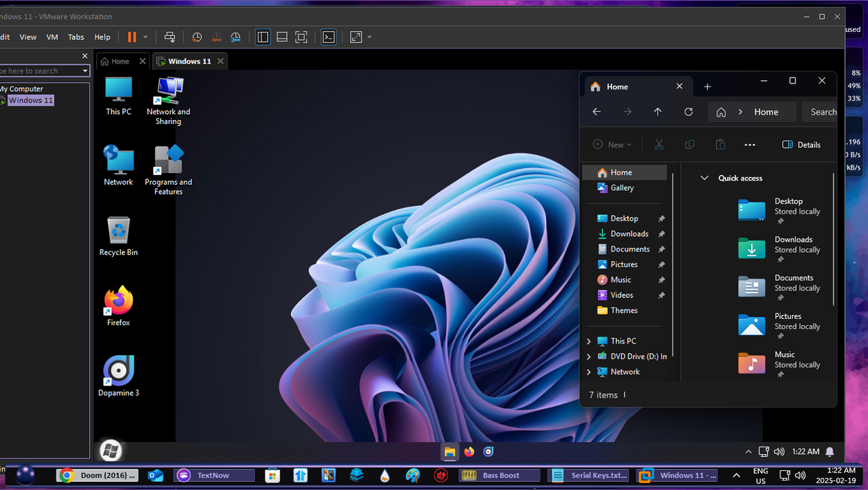Show hidden icons in guest system tray
The width and height of the screenshot is (868, 490).
[x=749, y=451]
